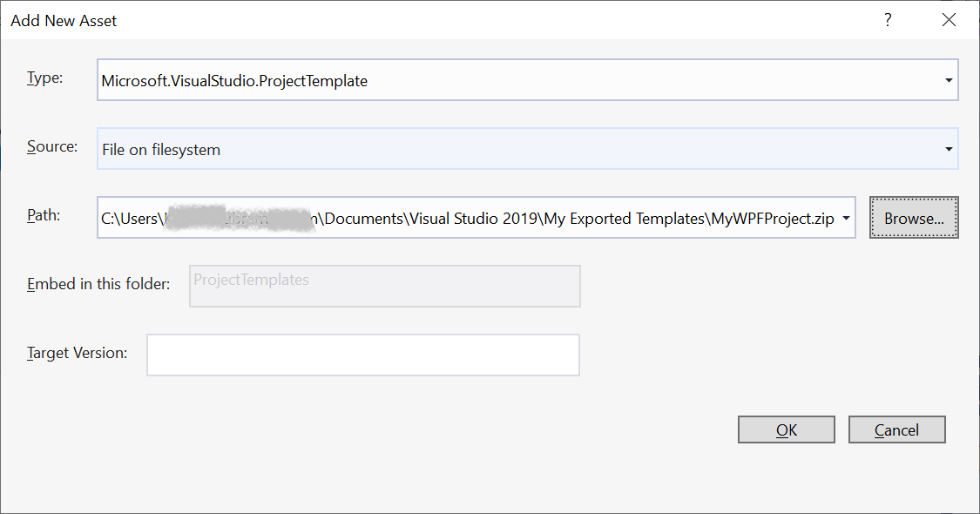Expand the Path history dropdown arrow
Screen dimensions: 980x514
point(846,219)
